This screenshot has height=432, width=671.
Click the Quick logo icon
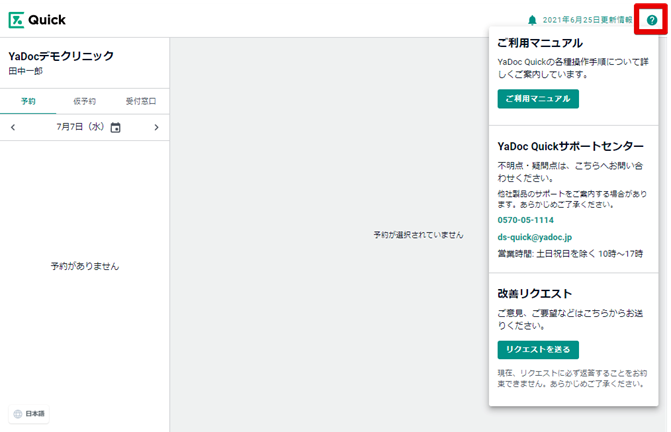click(16, 20)
